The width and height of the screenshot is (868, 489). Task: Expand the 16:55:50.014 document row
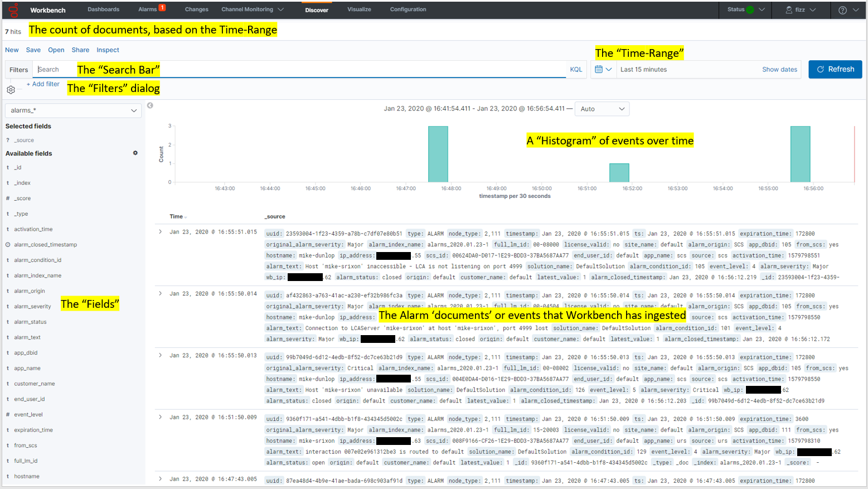pyautogui.click(x=161, y=293)
